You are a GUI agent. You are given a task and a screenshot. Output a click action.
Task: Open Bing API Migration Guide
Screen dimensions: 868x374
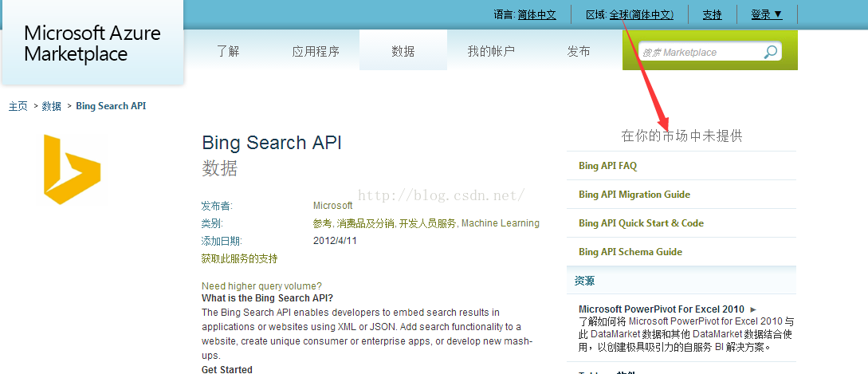tap(634, 195)
